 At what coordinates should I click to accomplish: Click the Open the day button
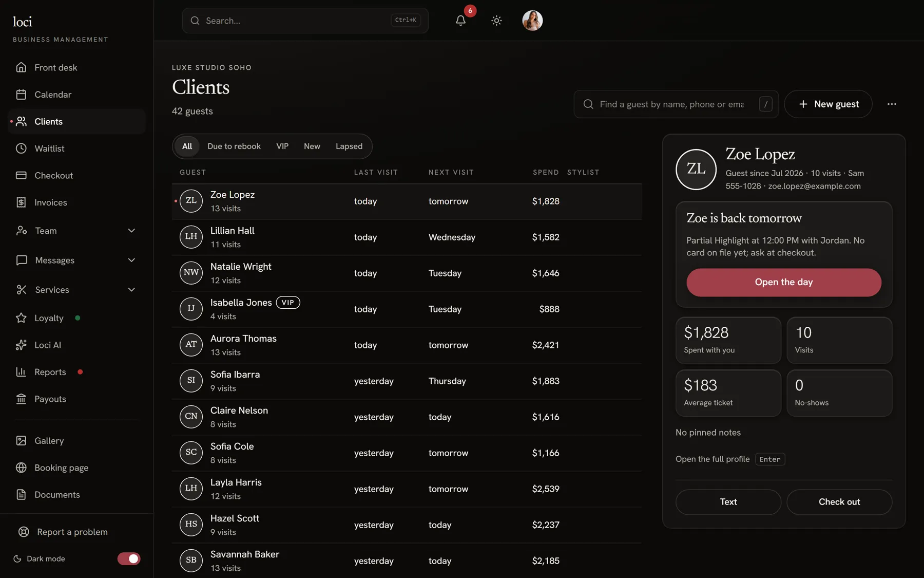tap(783, 282)
